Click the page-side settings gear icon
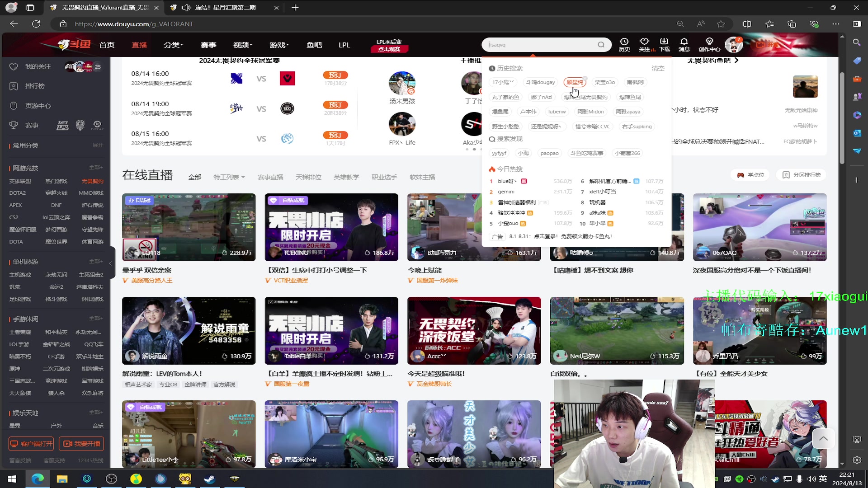The height and width of the screenshot is (488, 868). (857, 460)
